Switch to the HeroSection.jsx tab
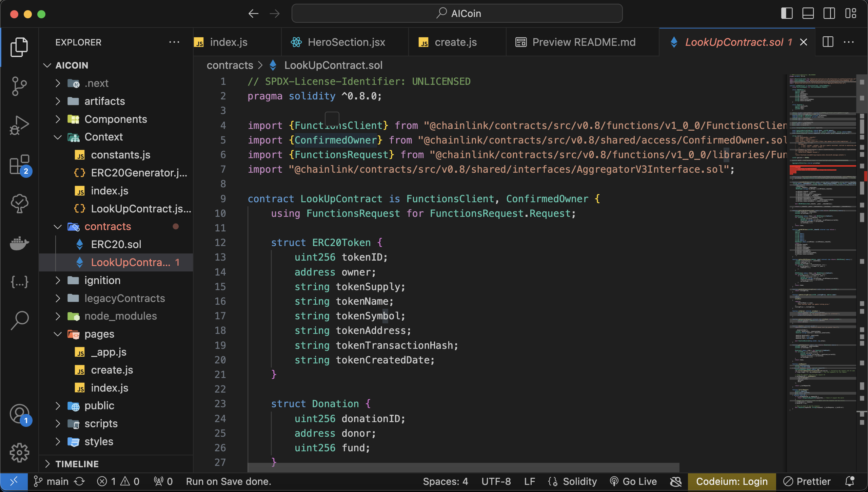The height and width of the screenshot is (492, 868). [346, 42]
